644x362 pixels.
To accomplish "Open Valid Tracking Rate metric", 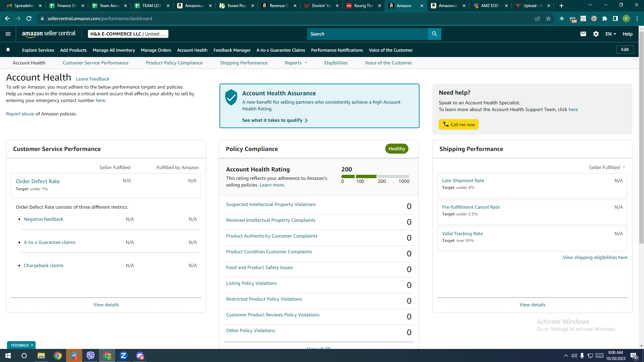I will click(462, 234).
